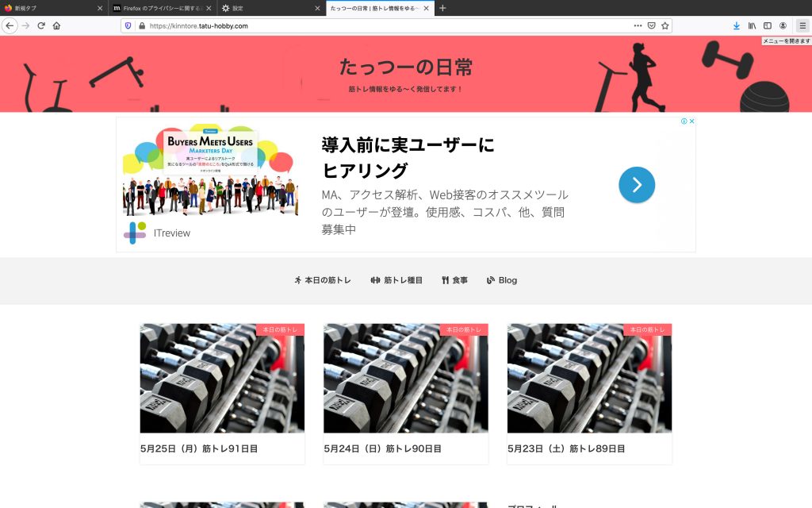Click the 5月23日 筋トレ89日目 thumbnail
The image size is (812, 508).
[x=589, y=378]
